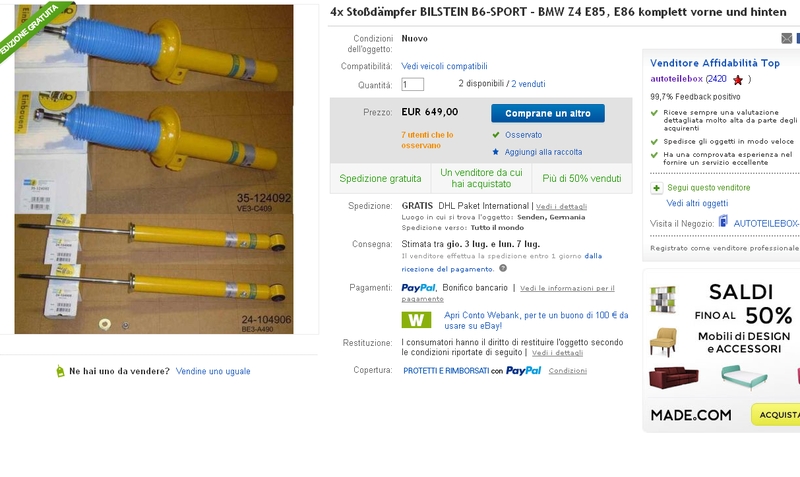The width and height of the screenshot is (800, 477).
Task: Click the Comprane un altro button
Action: [548, 113]
